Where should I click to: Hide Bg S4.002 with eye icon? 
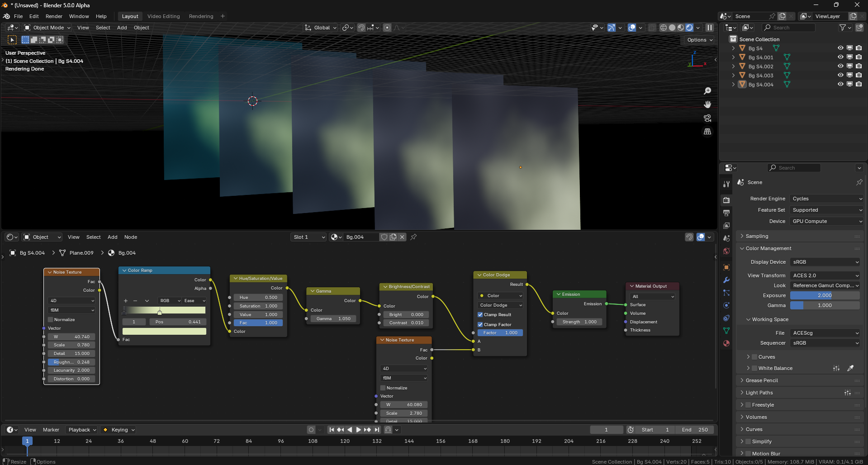[840, 66]
